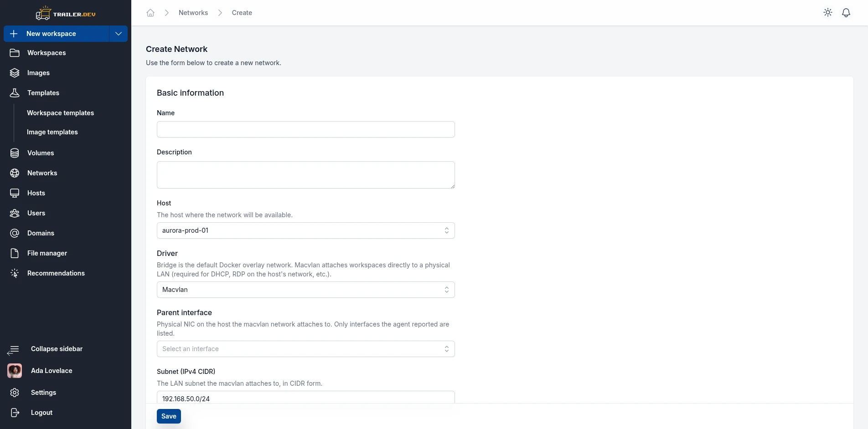Toggle the light/dark theme sun icon
Image resolution: width=868 pixels, height=429 pixels.
(x=828, y=13)
